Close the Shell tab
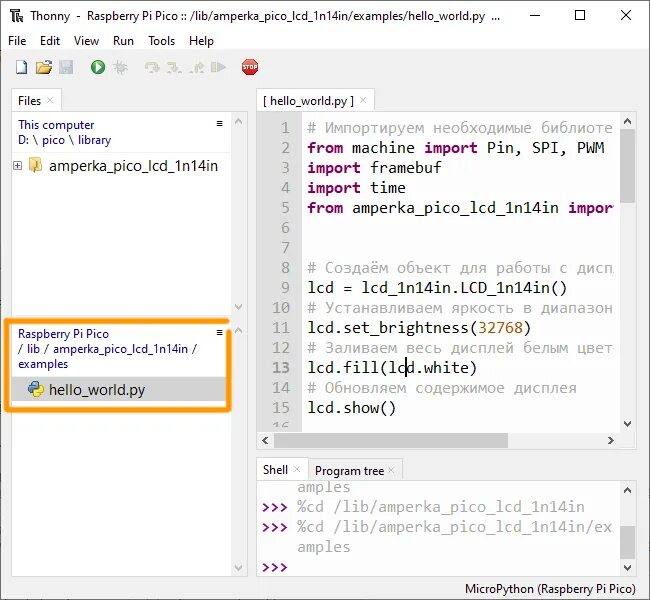The image size is (650, 600). pyautogui.click(x=297, y=469)
